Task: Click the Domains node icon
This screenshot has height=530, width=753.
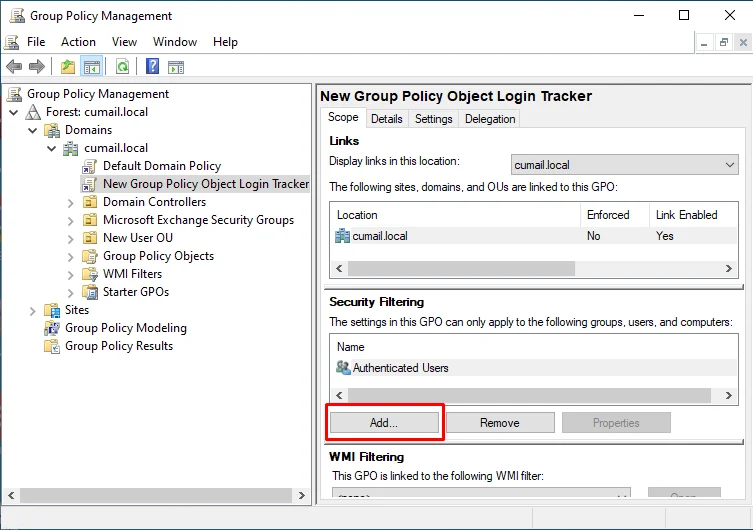Action: 52,130
